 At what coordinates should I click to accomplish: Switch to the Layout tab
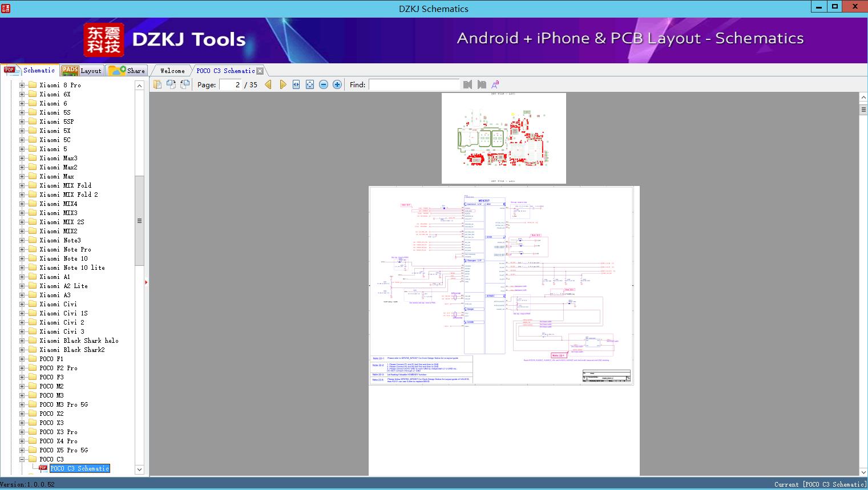82,71
